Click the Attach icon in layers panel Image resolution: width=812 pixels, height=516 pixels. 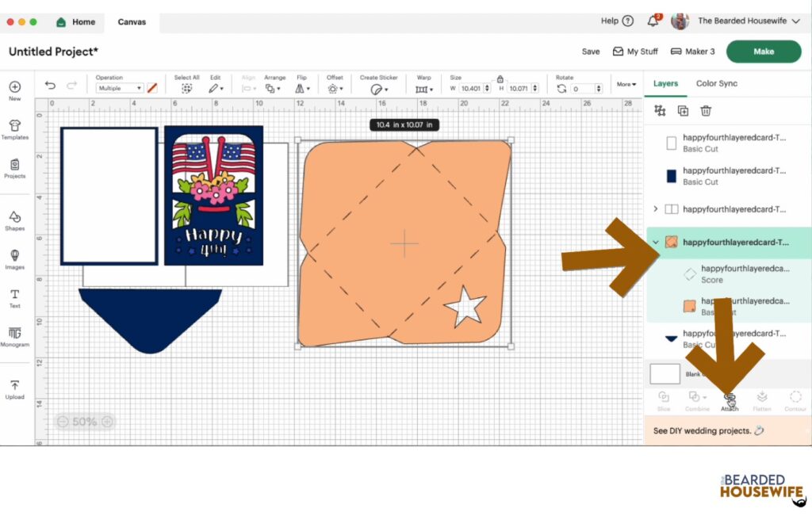pos(730,401)
